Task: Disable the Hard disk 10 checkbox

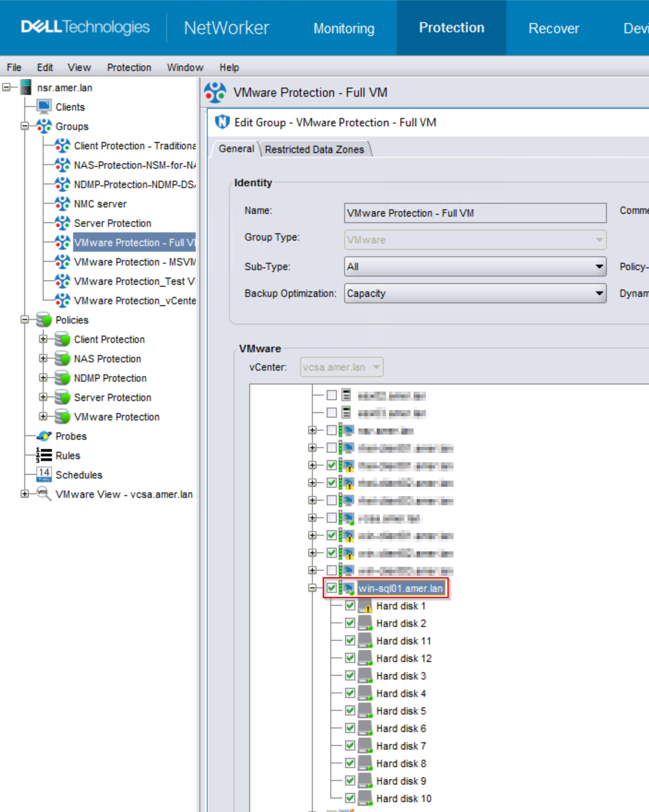Action: pos(350,798)
